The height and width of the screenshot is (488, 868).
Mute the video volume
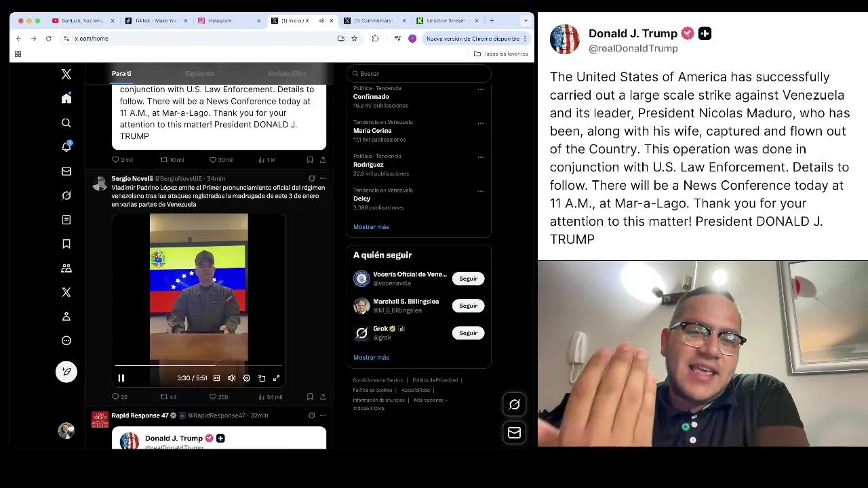pos(231,378)
